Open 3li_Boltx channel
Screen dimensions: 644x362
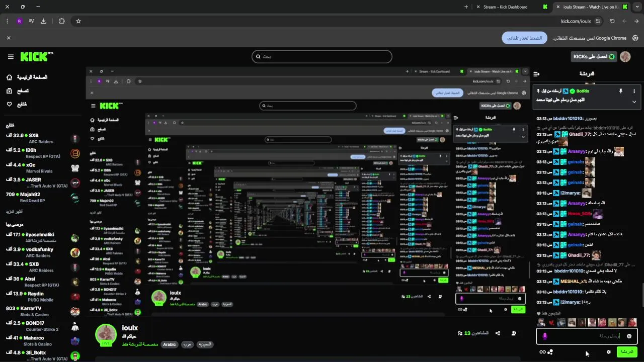tap(43, 355)
